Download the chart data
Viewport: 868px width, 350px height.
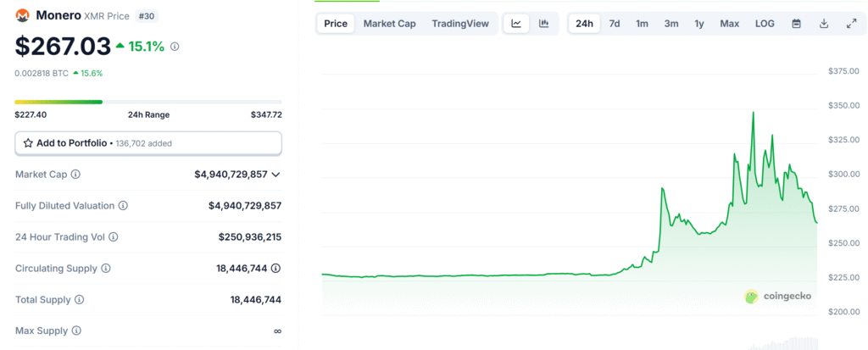pos(824,24)
